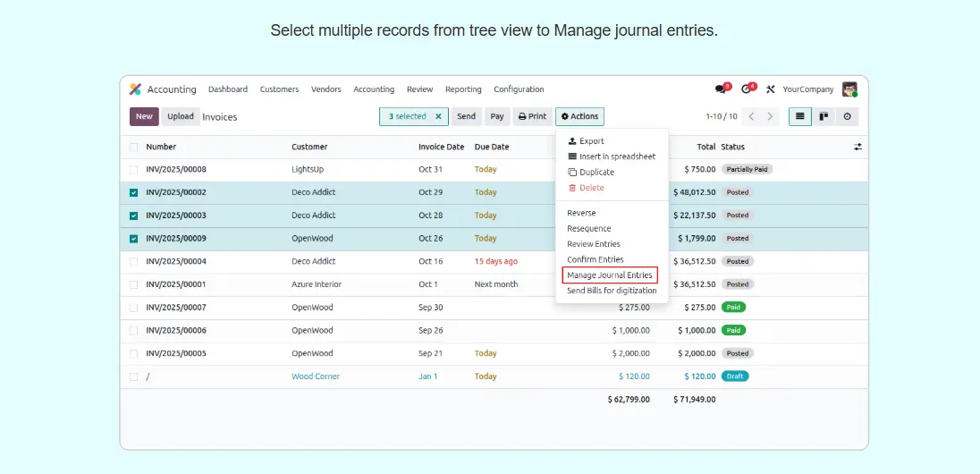Toggle the select-all header checkbox
Screen dimensions: 980x474
coord(134,147)
